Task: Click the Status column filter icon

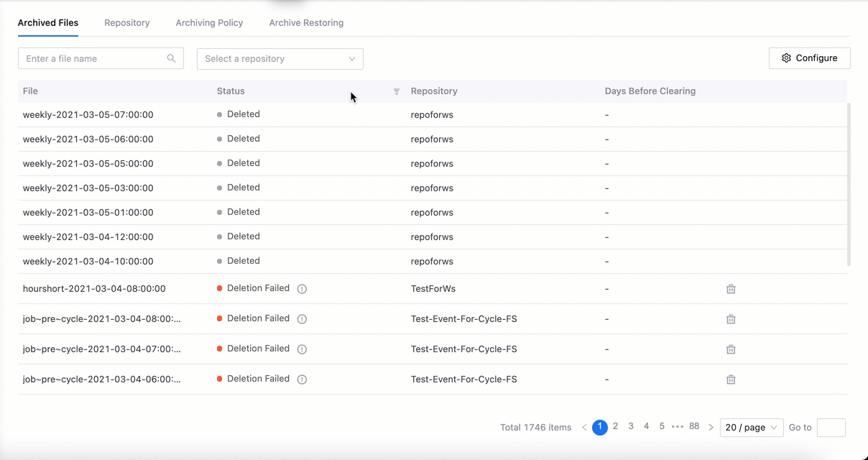Action: pyautogui.click(x=396, y=91)
